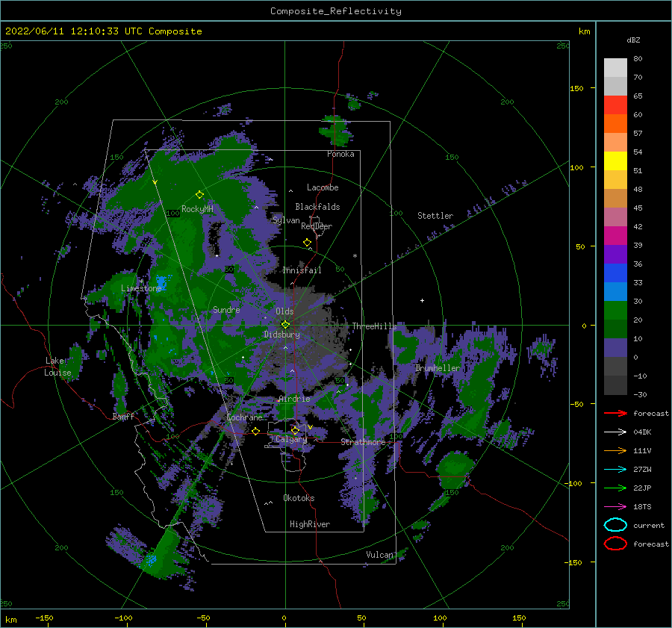Screen dimensions: 672x628
Task: Click the yellow radar-center marker at Didsbury
Action: tap(285, 325)
